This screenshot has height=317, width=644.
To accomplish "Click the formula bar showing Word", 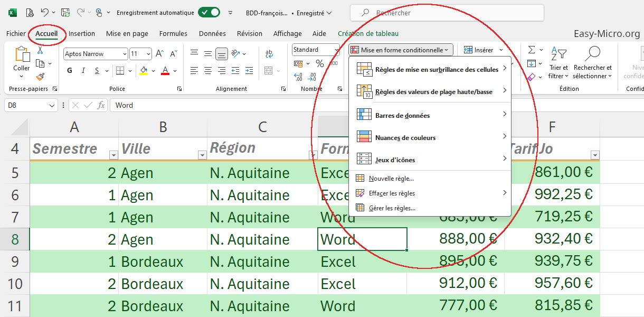I will [377, 105].
